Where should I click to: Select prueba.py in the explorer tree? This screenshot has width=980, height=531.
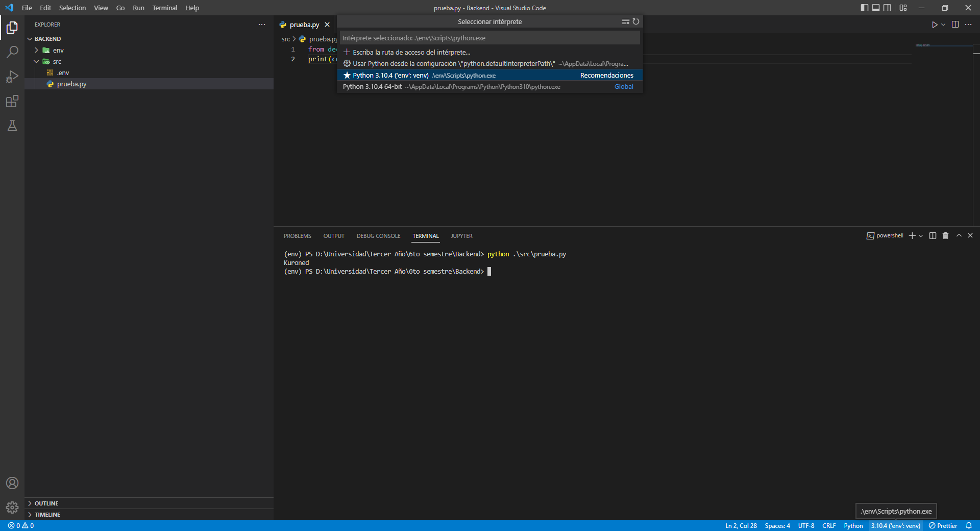point(149,84)
